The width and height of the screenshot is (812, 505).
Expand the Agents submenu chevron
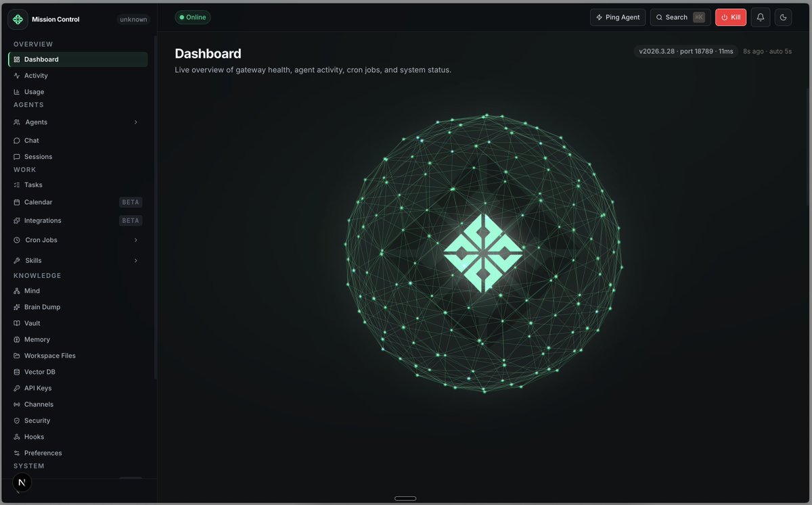pos(135,122)
